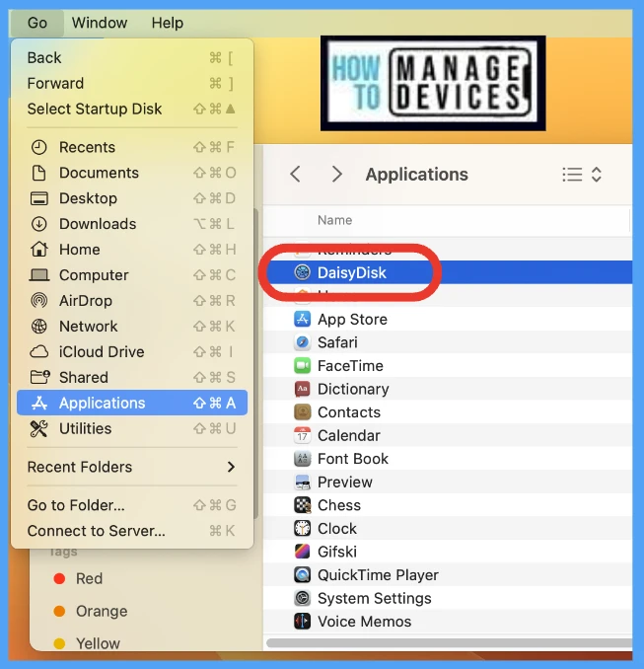Select the Font Book row text
This screenshot has width=644, height=669.
point(353,459)
